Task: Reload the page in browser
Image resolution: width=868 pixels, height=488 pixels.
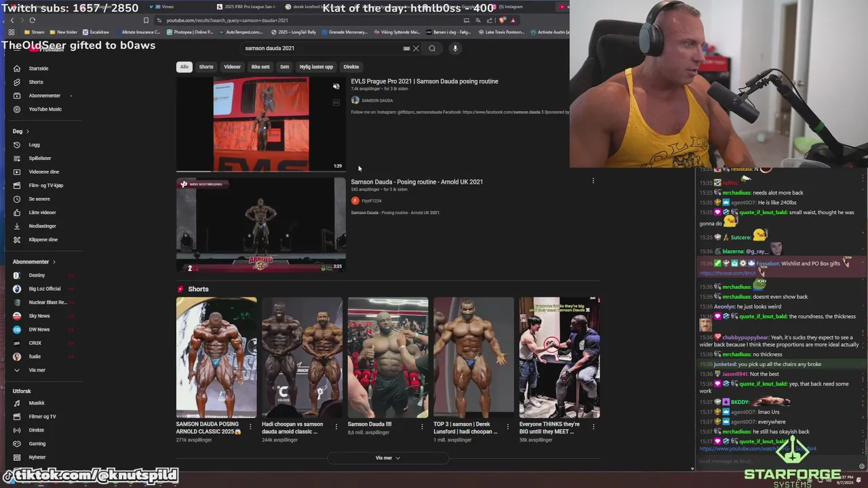Action: pyautogui.click(x=32, y=20)
